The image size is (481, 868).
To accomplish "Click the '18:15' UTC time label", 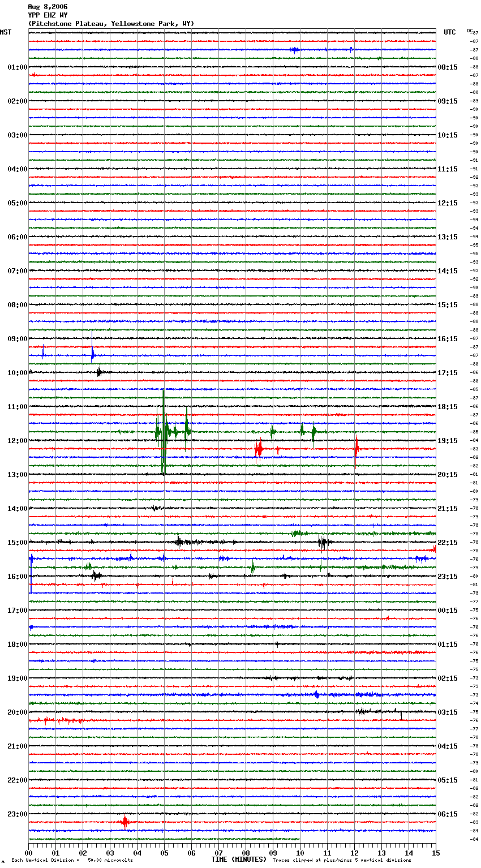I will pos(448,407).
